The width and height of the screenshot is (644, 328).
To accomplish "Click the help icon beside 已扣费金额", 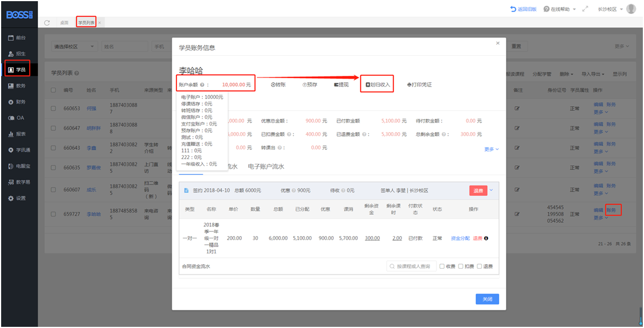I will (289, 134).
